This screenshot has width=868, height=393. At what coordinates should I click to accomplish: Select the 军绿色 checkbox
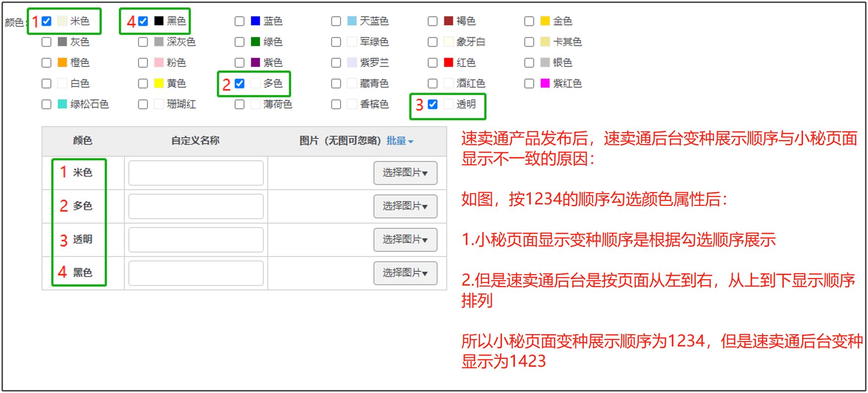click(x=336, y=42)
